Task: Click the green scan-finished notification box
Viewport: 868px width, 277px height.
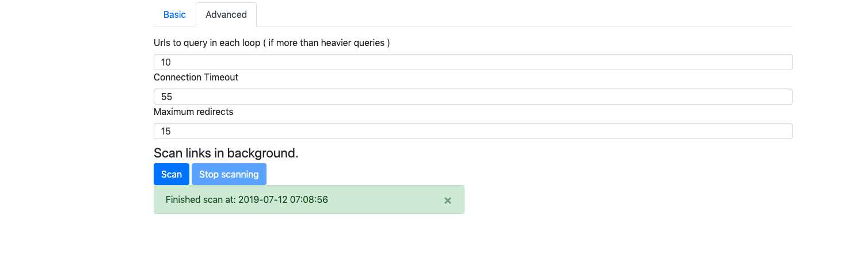Action: click(309, 199)
